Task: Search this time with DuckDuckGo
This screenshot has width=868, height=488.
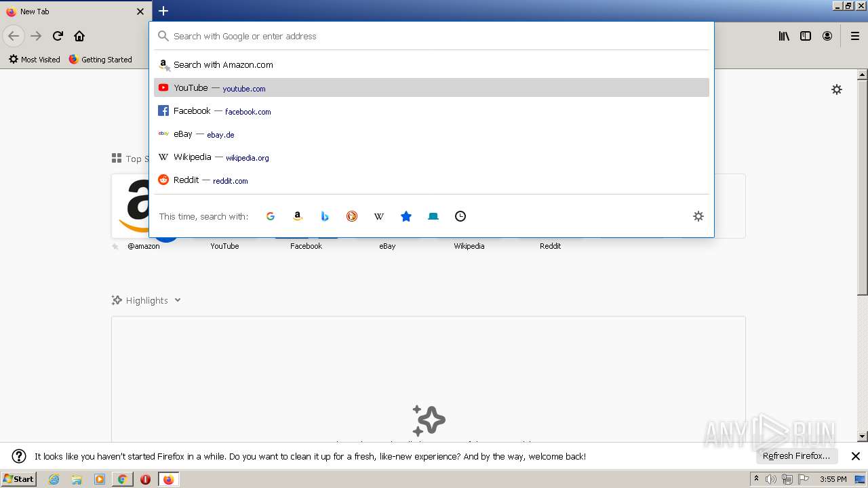Action: [x=352, y=216]
